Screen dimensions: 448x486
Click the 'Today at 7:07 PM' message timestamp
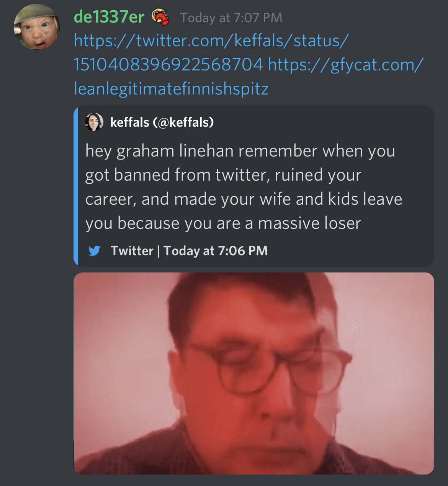click(231, 18)
